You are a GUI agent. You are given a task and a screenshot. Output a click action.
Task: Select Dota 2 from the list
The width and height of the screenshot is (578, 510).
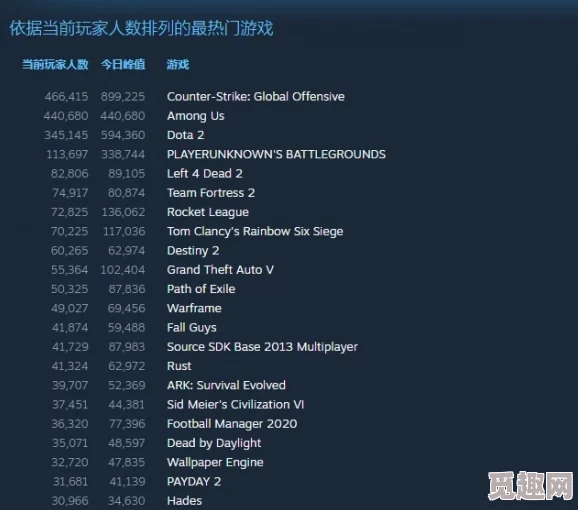click(x=185, y=135)
